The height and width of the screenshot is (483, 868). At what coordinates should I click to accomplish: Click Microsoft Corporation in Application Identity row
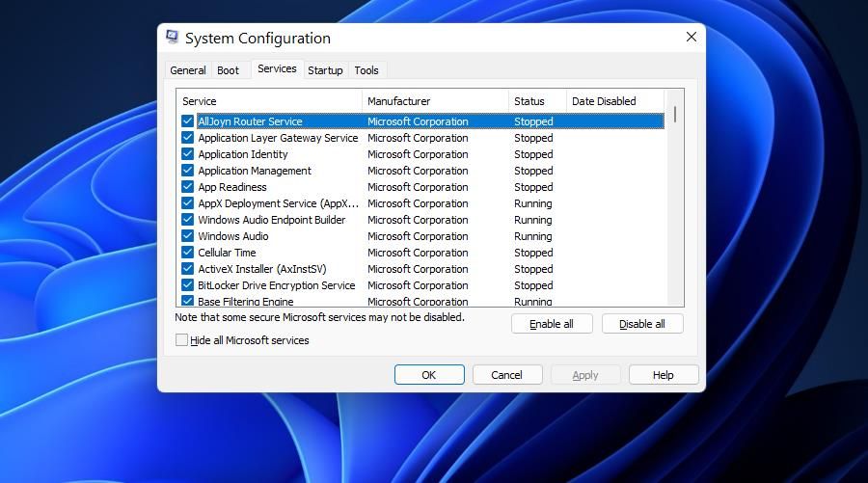click(418, 154)
